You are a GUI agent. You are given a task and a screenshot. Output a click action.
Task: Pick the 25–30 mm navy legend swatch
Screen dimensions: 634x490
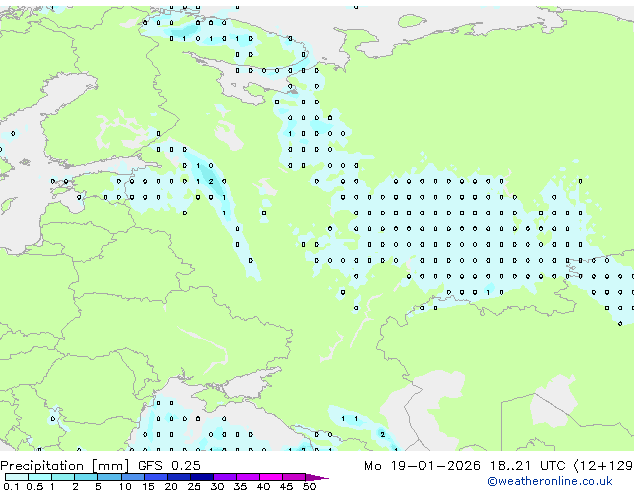click(201, 477)
